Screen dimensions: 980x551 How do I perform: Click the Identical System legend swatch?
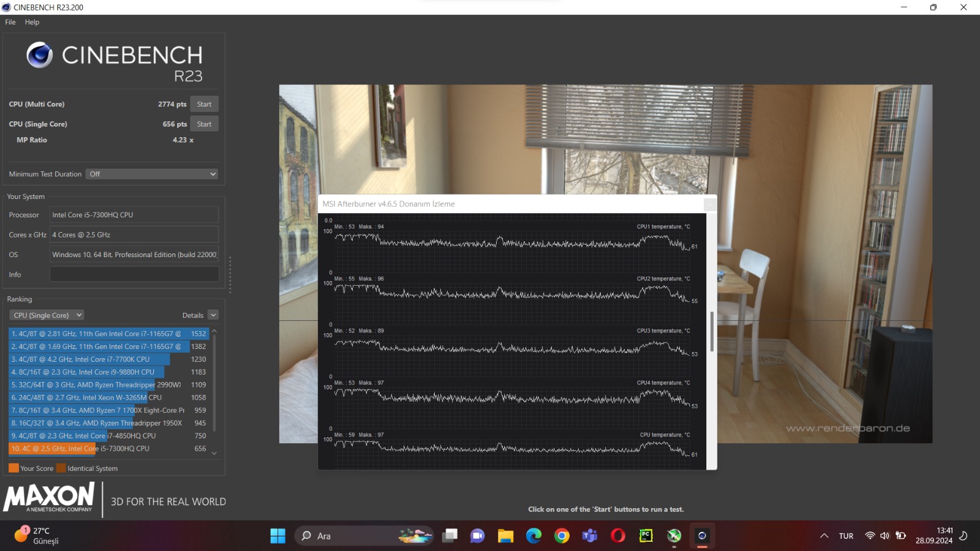pyautogui.click(x=61, y=468)
